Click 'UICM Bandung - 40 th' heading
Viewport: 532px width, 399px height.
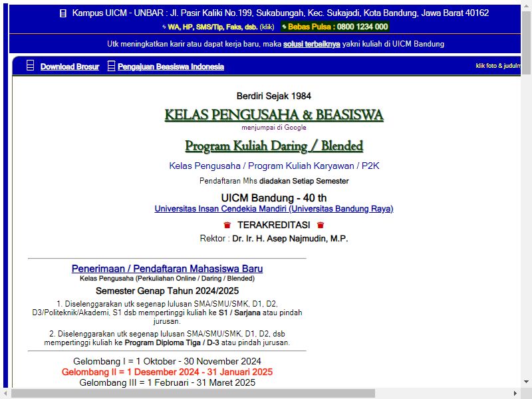coord(274,198)
